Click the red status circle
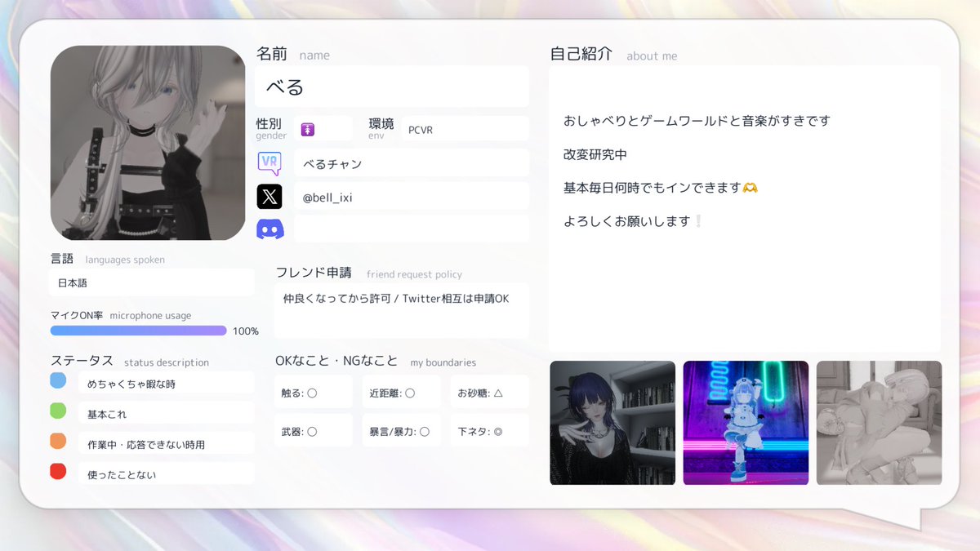 click(58, 471)
